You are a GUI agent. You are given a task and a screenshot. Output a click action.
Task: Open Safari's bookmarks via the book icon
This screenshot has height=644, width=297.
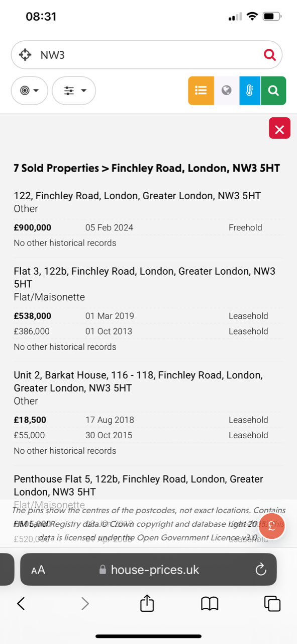pyautogui.click(x=210, y=603)
